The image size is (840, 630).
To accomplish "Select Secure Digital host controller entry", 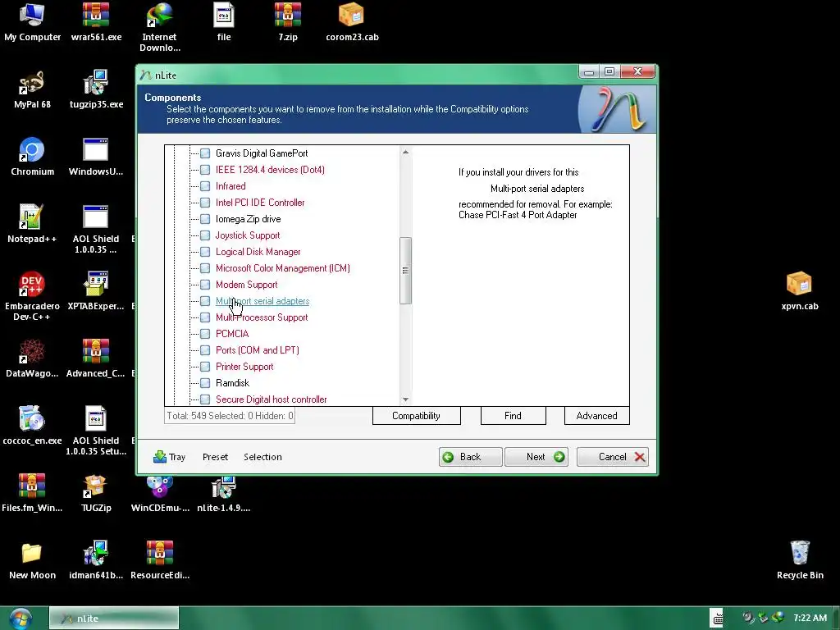I will [271, 399].
